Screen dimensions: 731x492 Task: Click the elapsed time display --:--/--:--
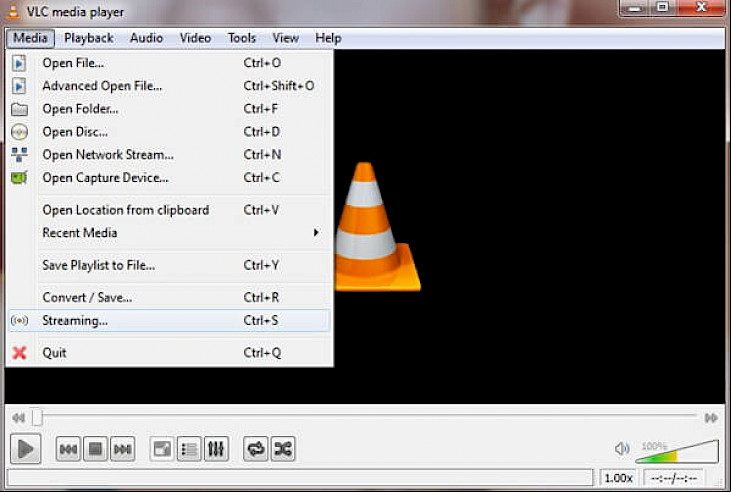tap(674, 478)
